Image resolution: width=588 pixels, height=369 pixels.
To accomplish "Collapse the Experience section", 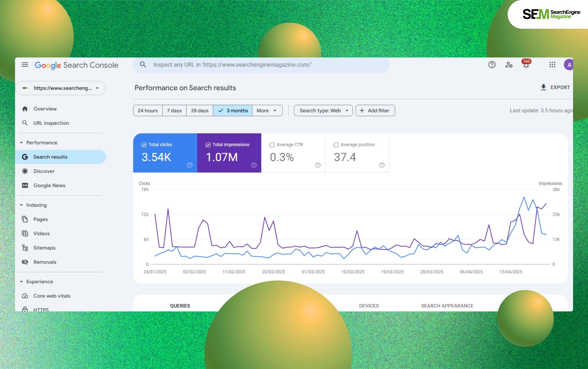I will 21,282.
